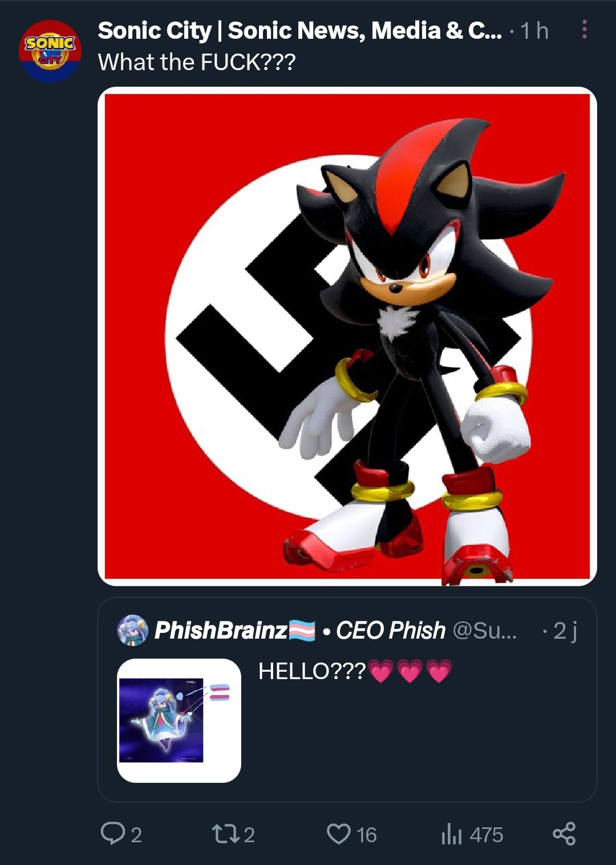Tap the repost count number 2
Screen dimensions: 616x865
[x=249, y=835]
